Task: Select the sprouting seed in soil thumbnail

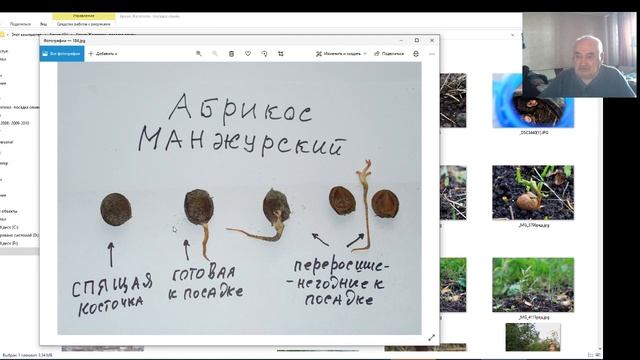Action: [x=533, y=192]
